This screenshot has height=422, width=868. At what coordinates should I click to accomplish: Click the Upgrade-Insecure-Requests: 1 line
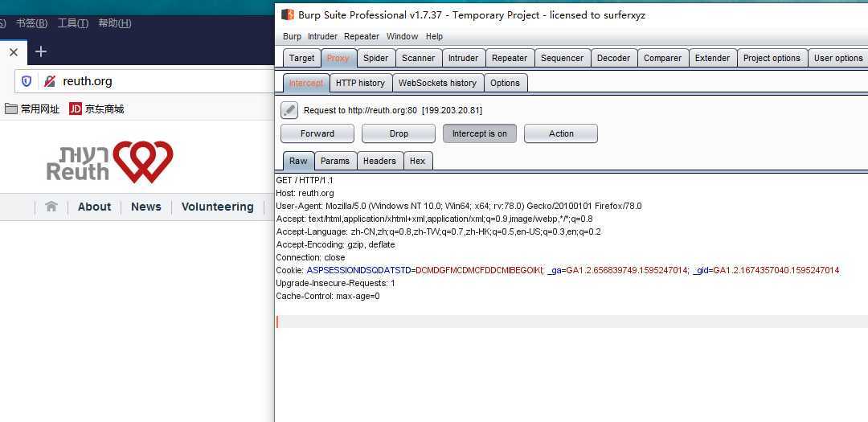coord(335,283)
